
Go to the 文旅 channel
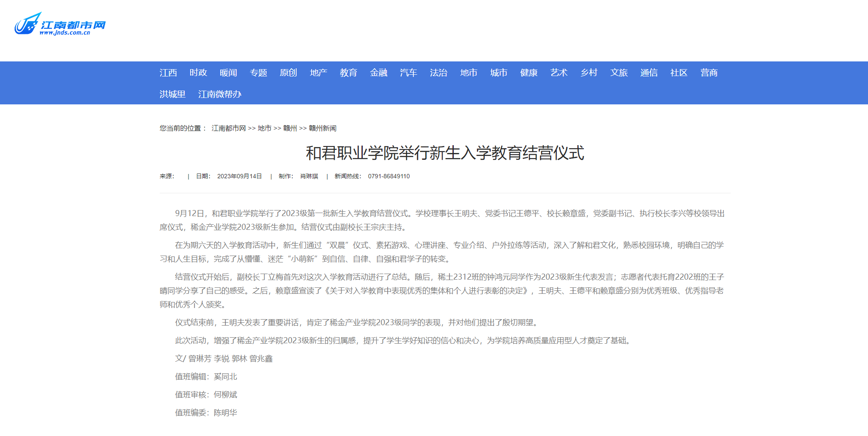coord(619,73)
